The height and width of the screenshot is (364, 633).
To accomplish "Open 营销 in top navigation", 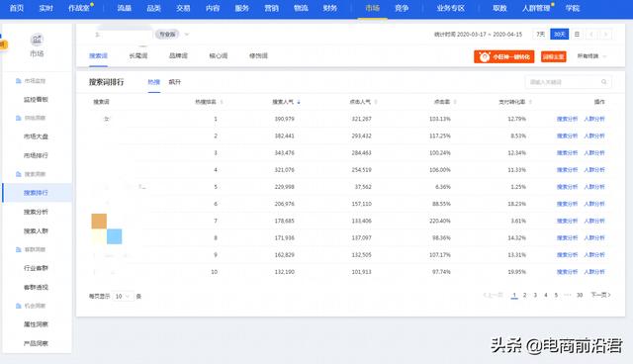I will (272, 8).
